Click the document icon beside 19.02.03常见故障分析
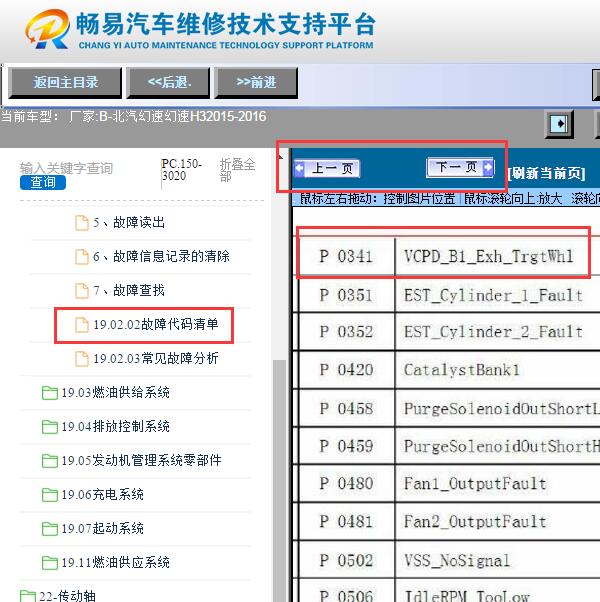This screenshot has width=600, height=602. coord(82,359)
